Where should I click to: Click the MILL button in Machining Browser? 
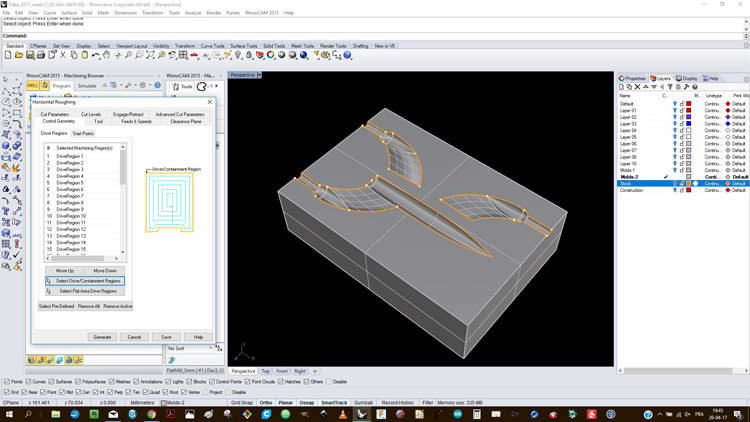(x=33, y=86)
